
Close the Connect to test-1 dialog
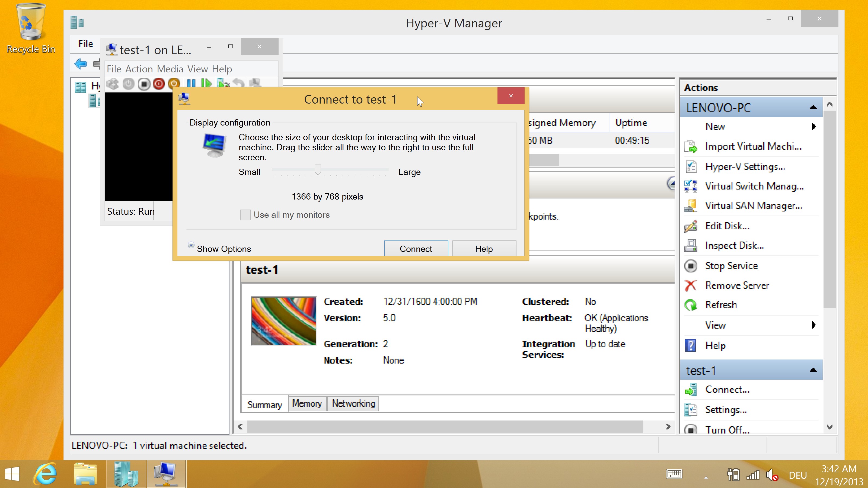pyautogui.click(x=511, y=96)
